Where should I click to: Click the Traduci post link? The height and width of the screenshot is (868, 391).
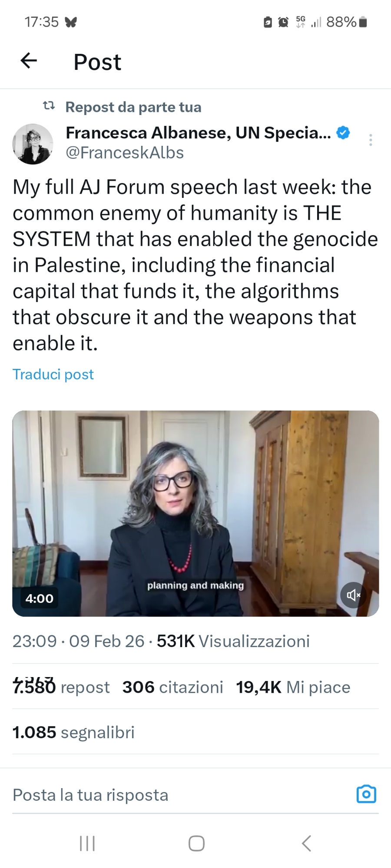pyautogui.click(x=53, y=374)
